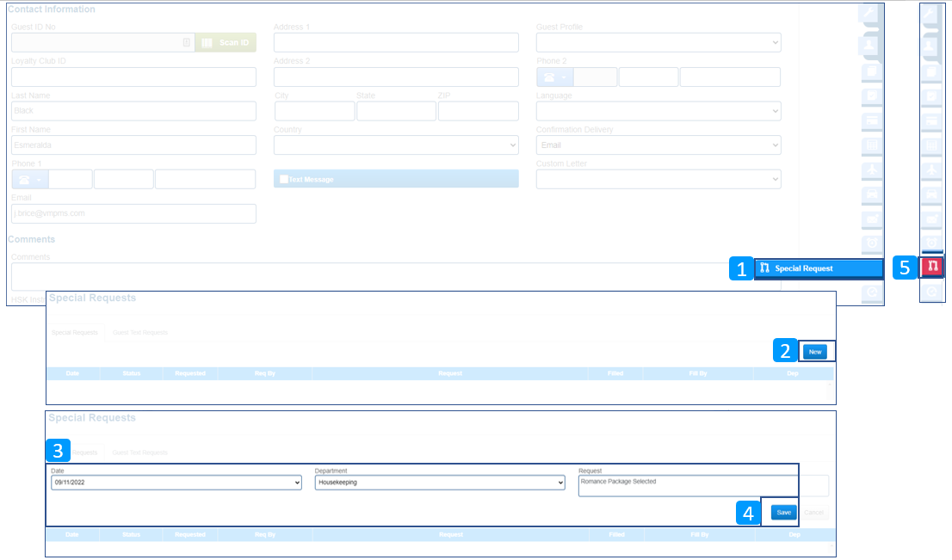Tick the Text Message checkbox
Viewport: 952px width, 560px height.
(x=283, y=179)
